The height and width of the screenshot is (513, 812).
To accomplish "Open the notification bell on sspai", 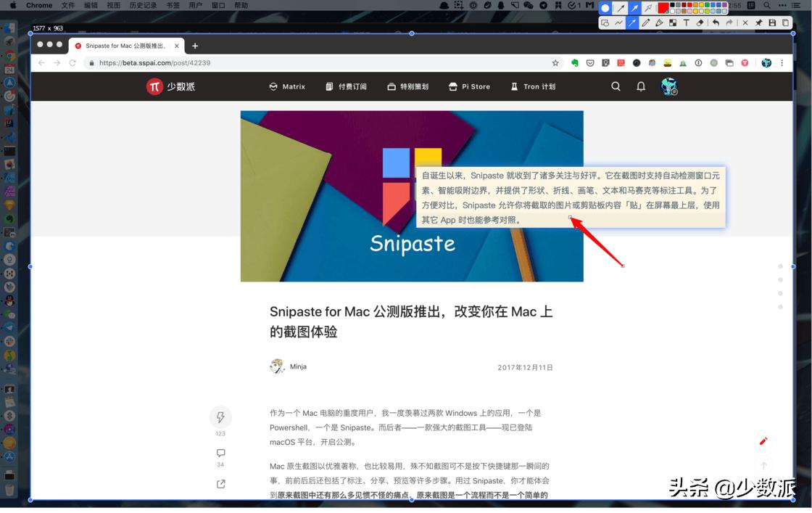I will [640, 86].
